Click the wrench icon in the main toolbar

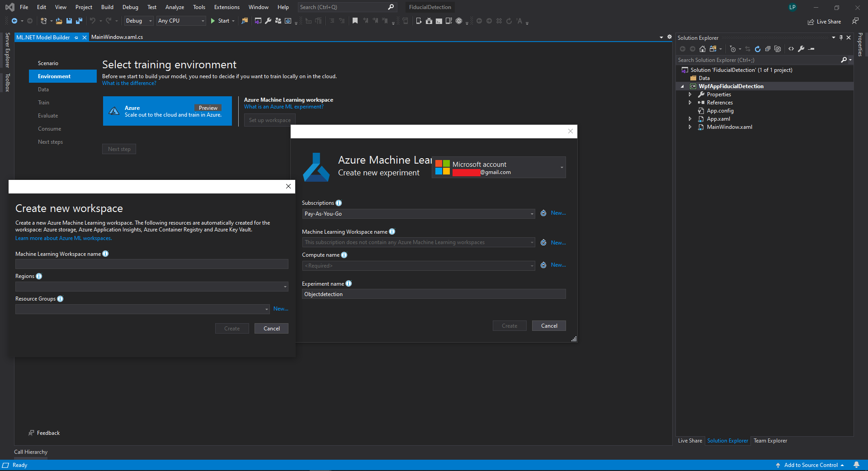(268, 21)
